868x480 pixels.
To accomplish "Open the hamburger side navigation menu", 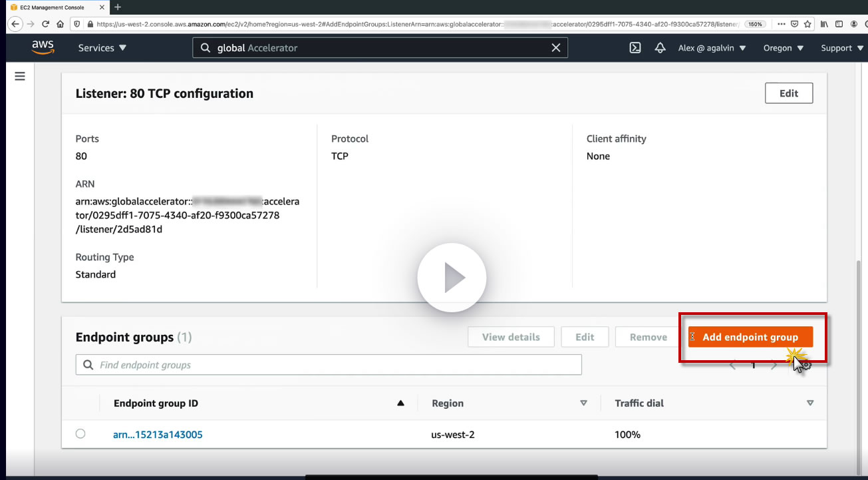I will pos(20,76).
